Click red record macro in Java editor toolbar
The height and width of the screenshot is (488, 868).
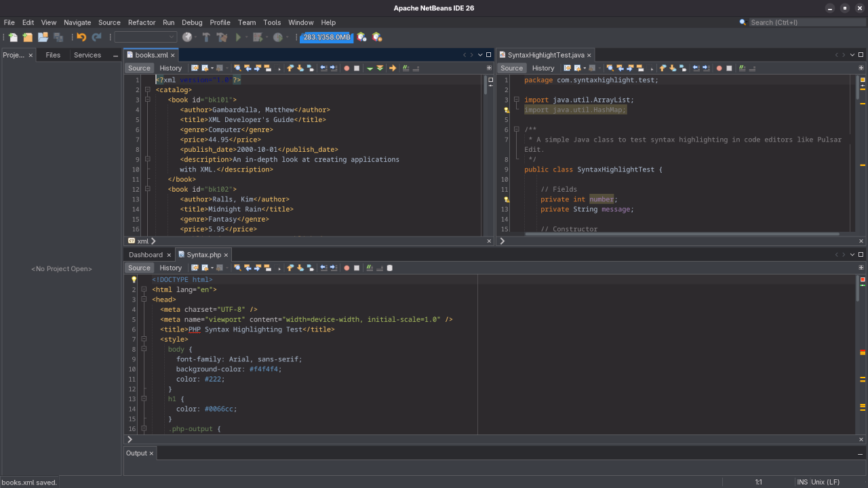[719, 68]
